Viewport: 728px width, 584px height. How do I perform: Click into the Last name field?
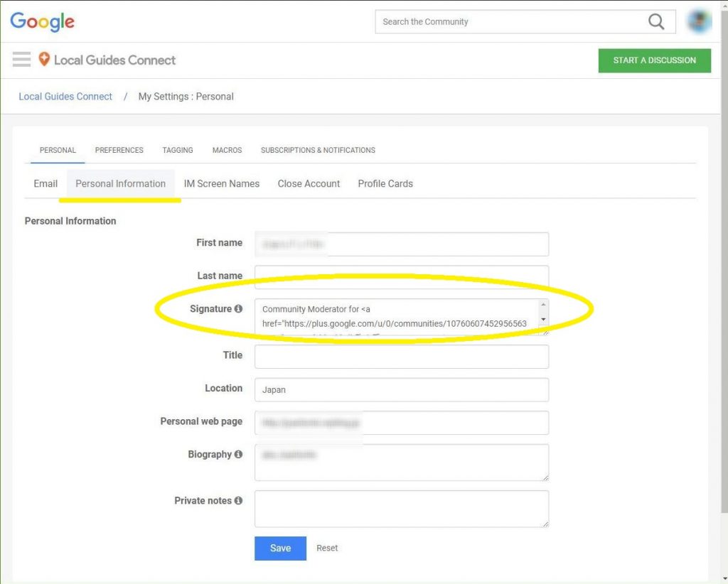402,277
